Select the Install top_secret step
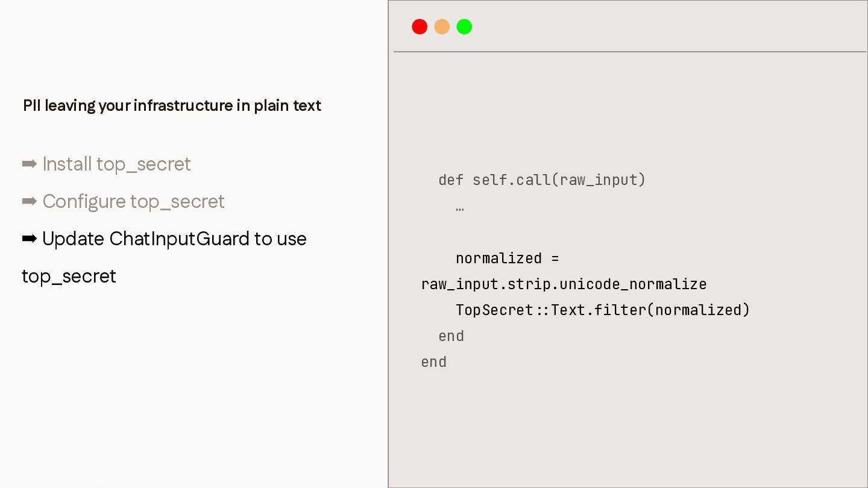This screenshot has width=868, height=488. click(117, 164)
